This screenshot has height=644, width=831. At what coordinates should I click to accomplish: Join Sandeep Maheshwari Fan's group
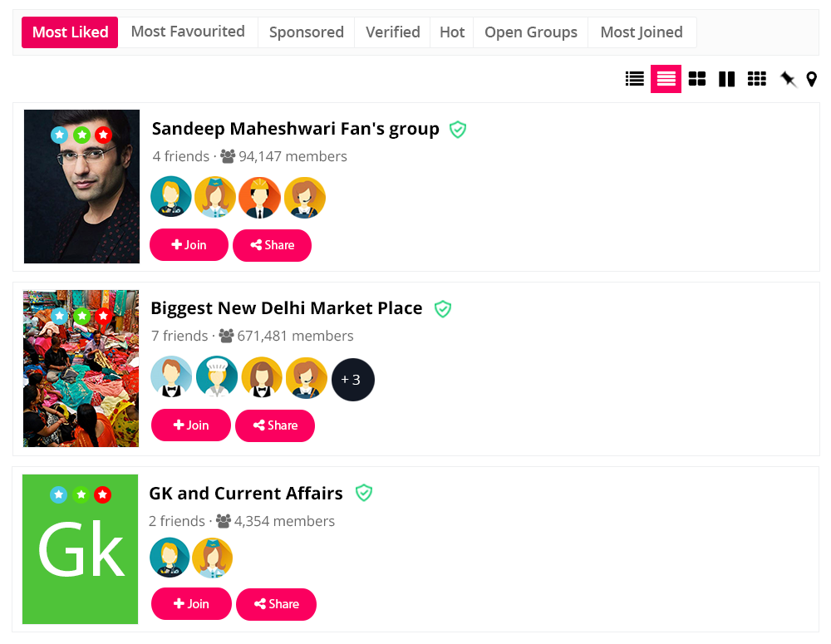click(x=189, y=245)
